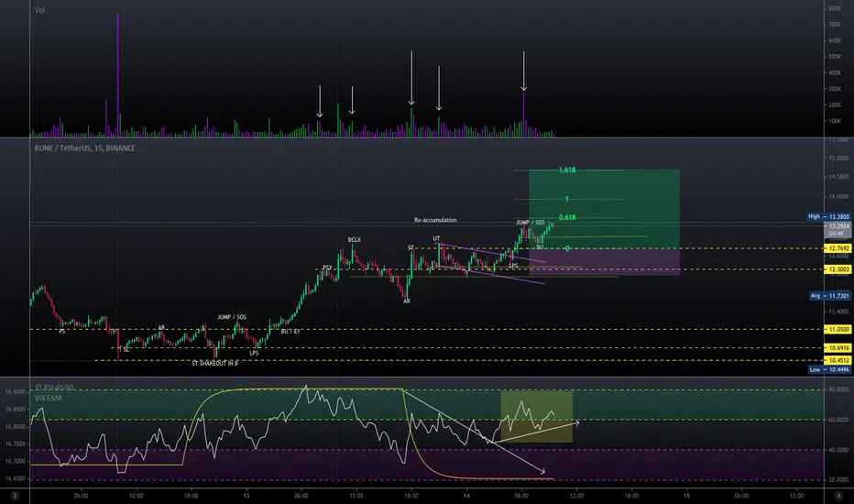Click 700K on the volume scale
Image resolution: width=854 pixels, height=504 pixels.
[835, 25]
